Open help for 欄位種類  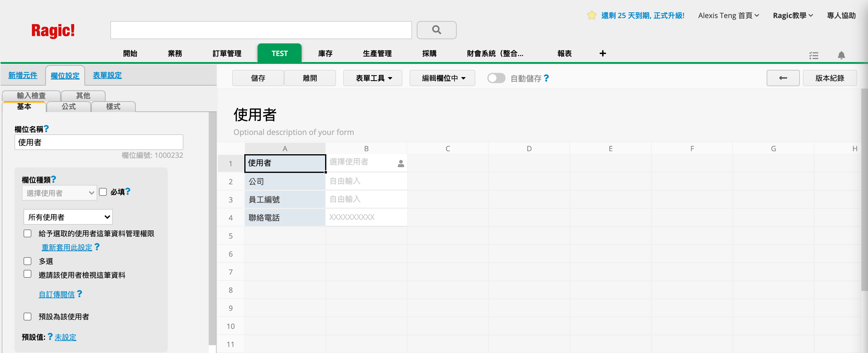pyautogui.click(x=54, y=179)
